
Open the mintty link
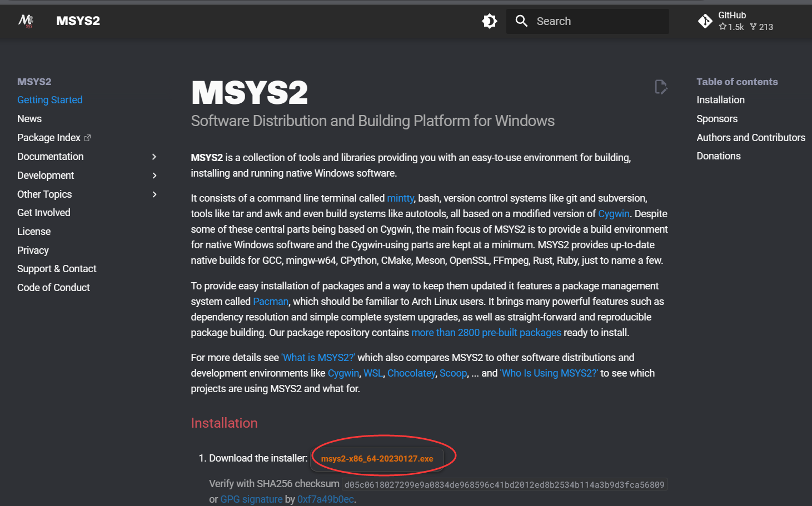coord(400,198)
